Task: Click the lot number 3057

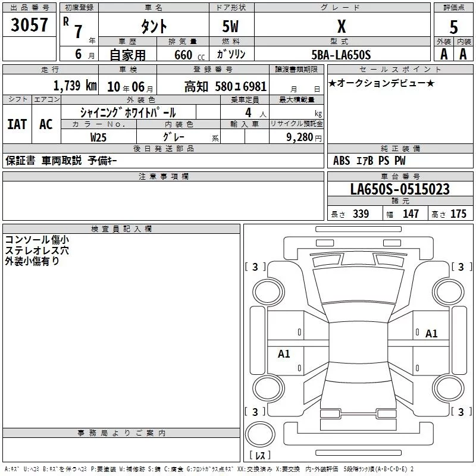Action: click(30, 25)
